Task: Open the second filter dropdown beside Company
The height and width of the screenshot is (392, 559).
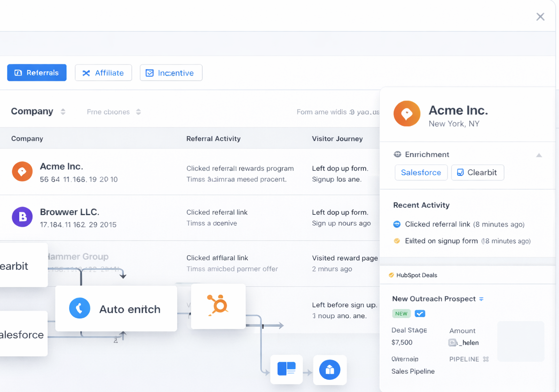Action: 138,112
